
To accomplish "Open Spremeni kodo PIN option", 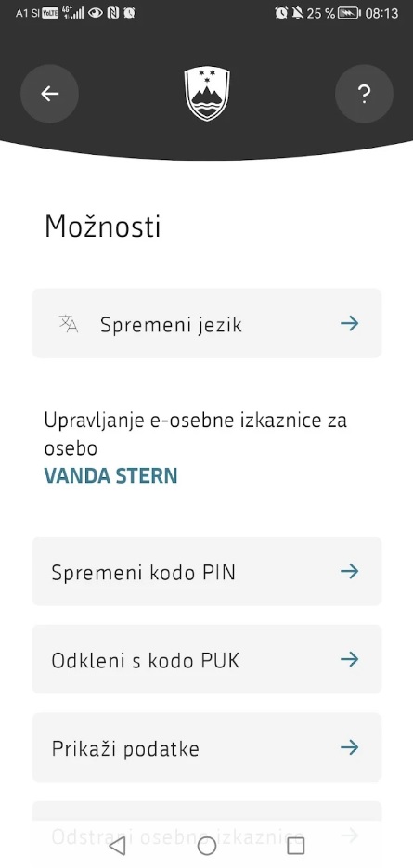I will point(206,571).
